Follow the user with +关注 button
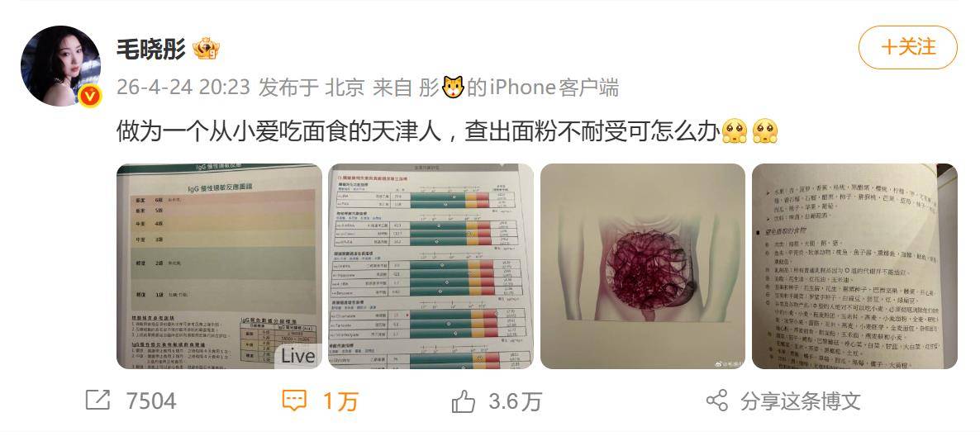The image size is (980, 441). pyautogui.click(x=907, y=47)
